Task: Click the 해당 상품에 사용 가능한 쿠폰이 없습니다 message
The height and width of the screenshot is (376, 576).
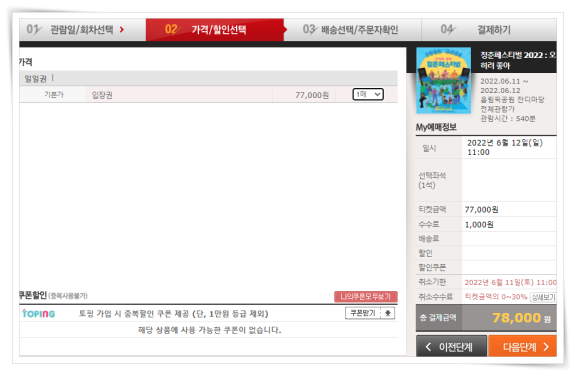Action: click(x=209, y=330)
